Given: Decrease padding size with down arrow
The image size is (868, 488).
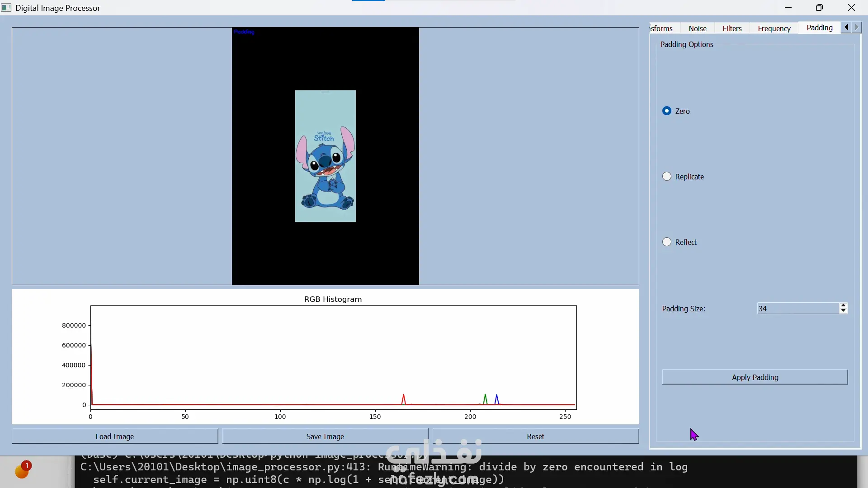Looking at the screenshot, I should click(843, 311).
